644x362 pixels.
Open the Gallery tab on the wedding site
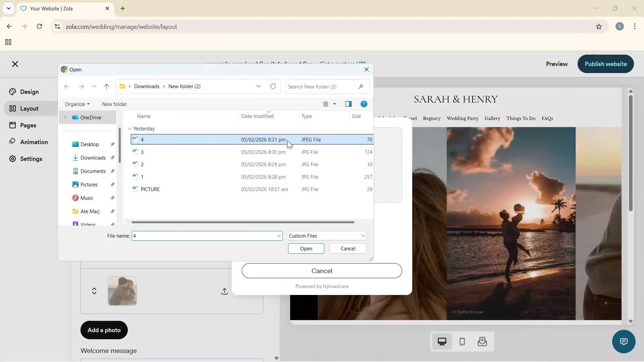tap(492, 118)
